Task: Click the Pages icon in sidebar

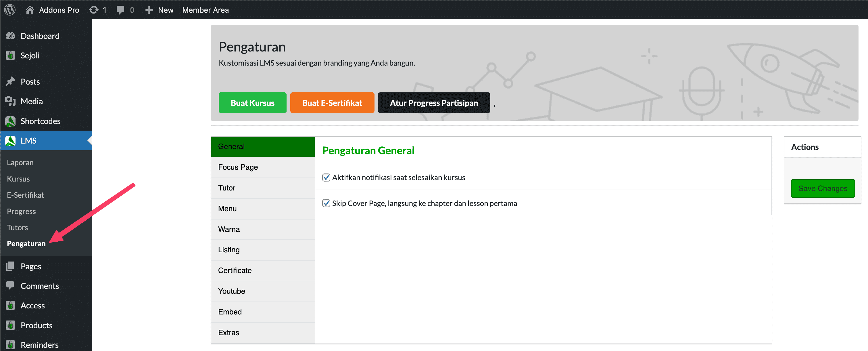Action: click(x=10, y=266)
